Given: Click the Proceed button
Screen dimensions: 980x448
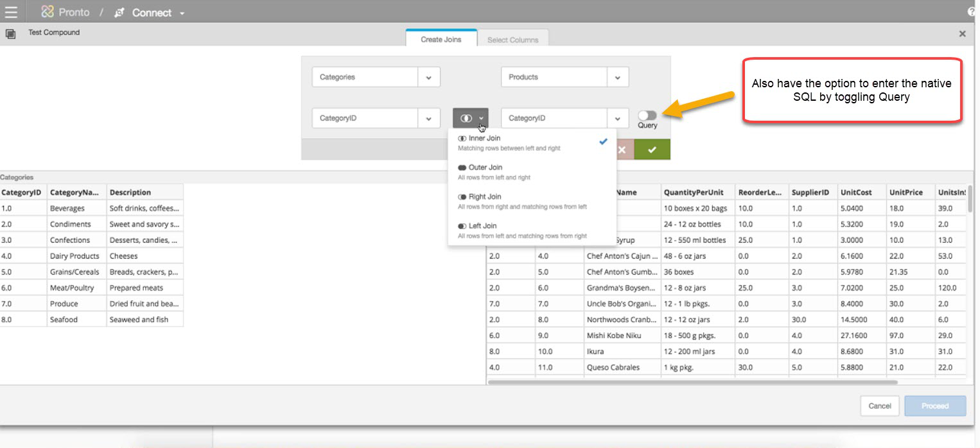Looking at the screenshot, I should click(934, 406).
